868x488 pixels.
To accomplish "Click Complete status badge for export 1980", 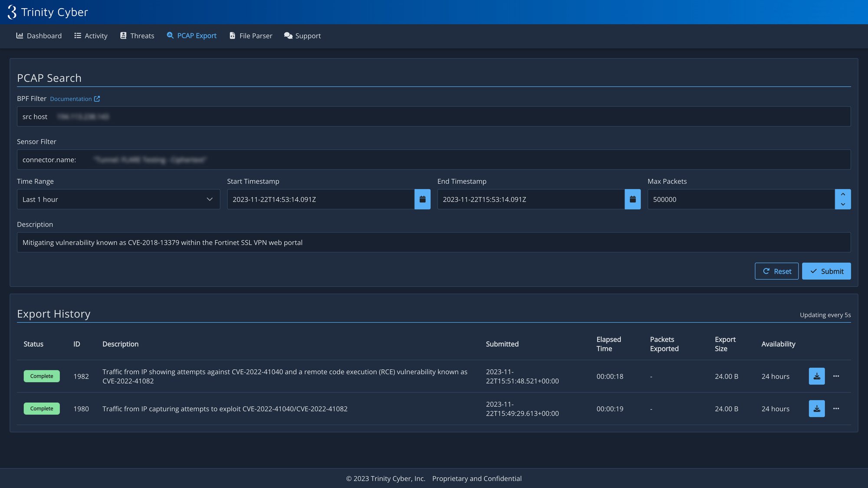I will click(x=42, y=409).
